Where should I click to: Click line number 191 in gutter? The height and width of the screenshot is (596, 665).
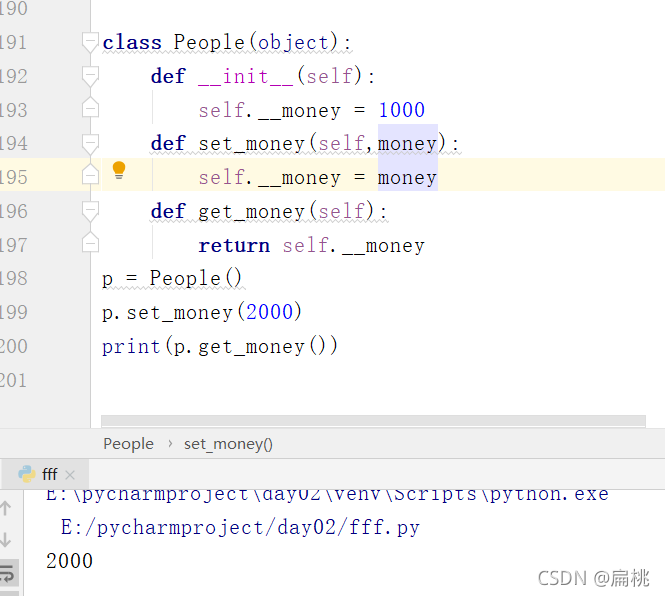click(x=13, y=42)
